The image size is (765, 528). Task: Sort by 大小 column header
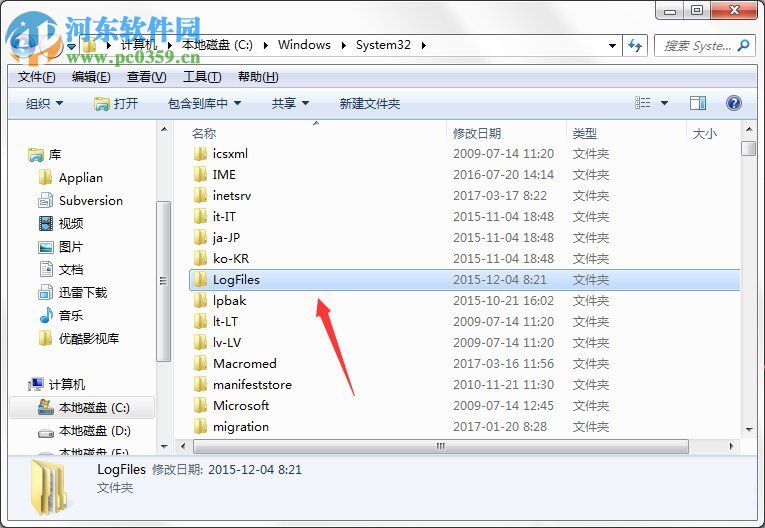705,133
